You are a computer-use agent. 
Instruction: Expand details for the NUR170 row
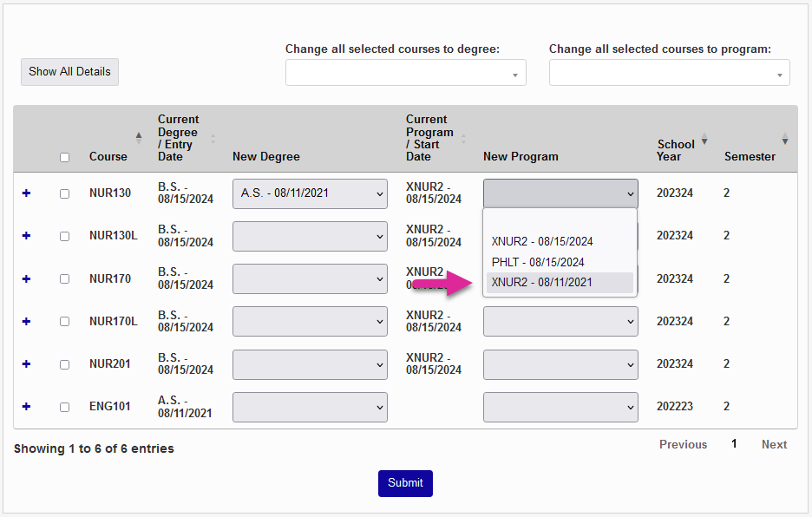(25, 278)
